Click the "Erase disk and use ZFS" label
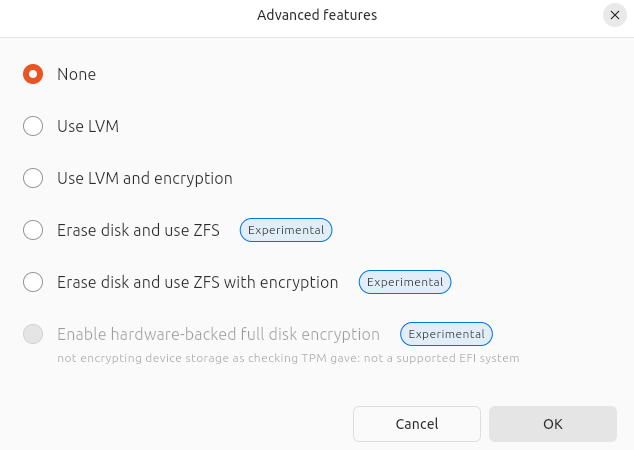The image size is (634, 450). pyautogui.click(x=138, y=230)
